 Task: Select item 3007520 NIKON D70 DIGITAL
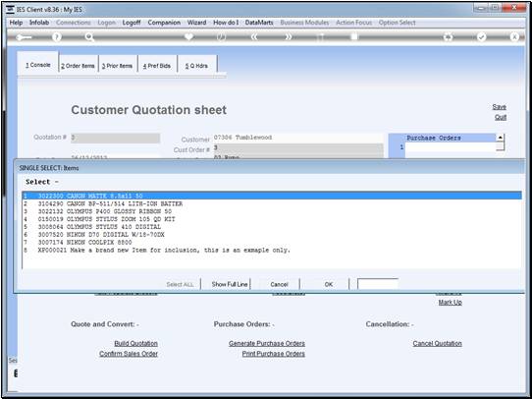[272, 235]
